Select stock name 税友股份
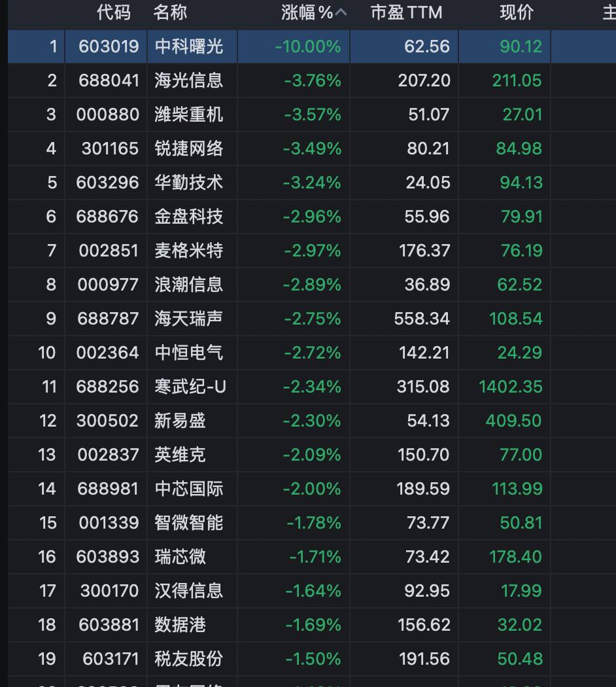Image resolution: width=616 pixels, height=687 pixels. click(x=189, y=659)
